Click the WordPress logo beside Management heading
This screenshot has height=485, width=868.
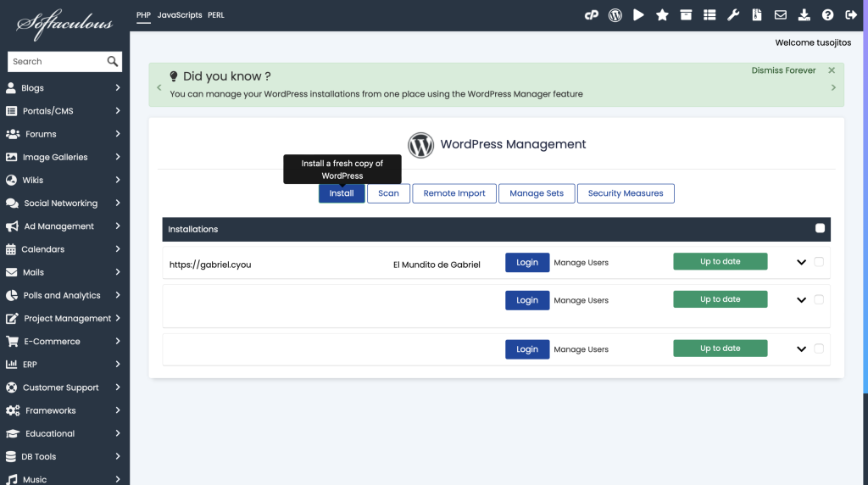(420, 145)
